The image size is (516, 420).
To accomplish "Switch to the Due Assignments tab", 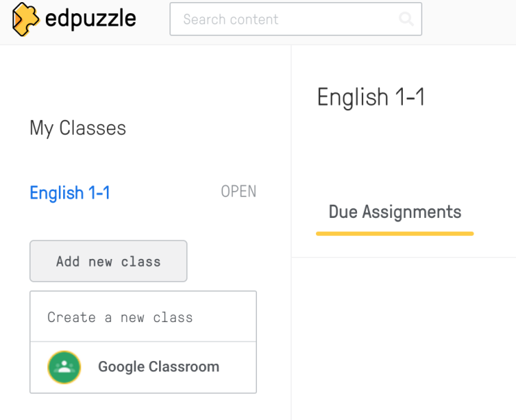I will pos(394,212).
